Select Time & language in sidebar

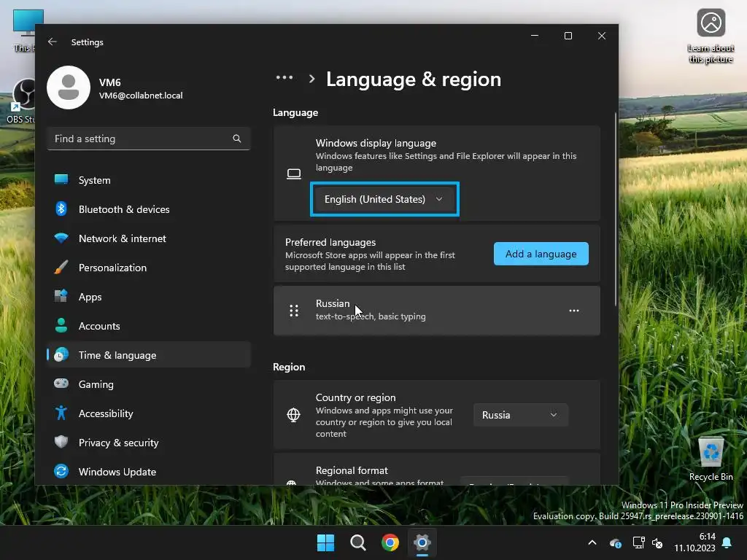149,355
